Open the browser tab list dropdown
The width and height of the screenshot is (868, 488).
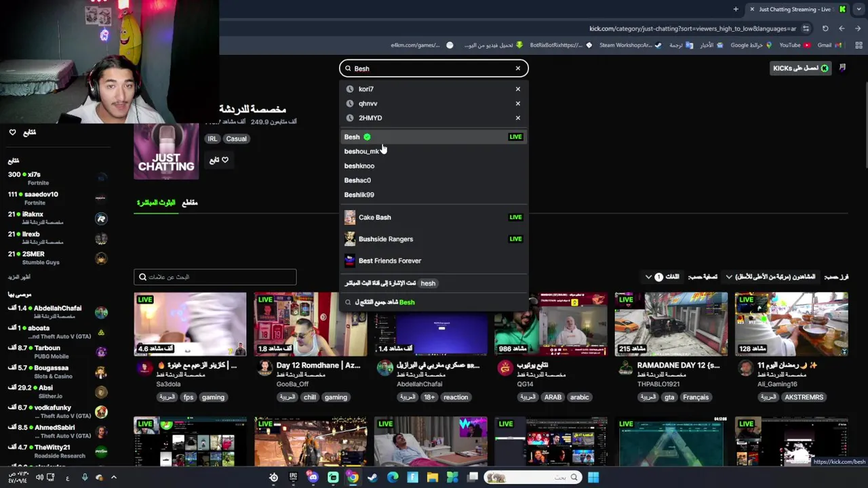(x=857, y=9)
